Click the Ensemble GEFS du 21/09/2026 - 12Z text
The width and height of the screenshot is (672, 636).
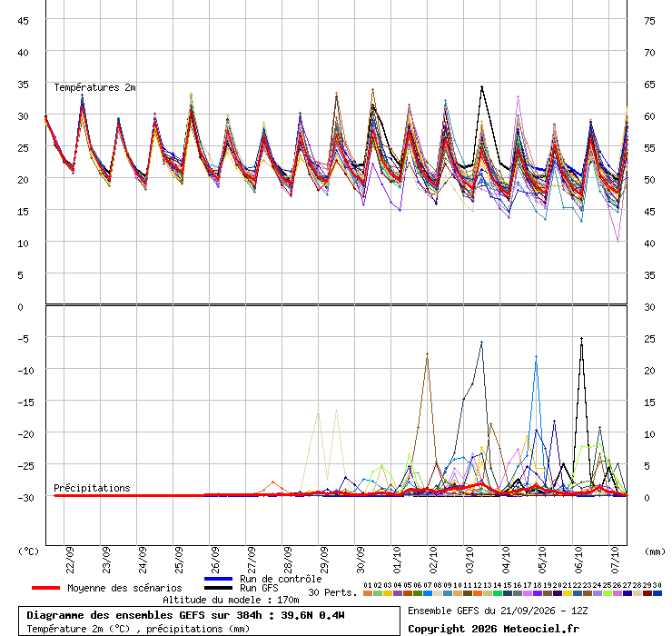point(498,611)
